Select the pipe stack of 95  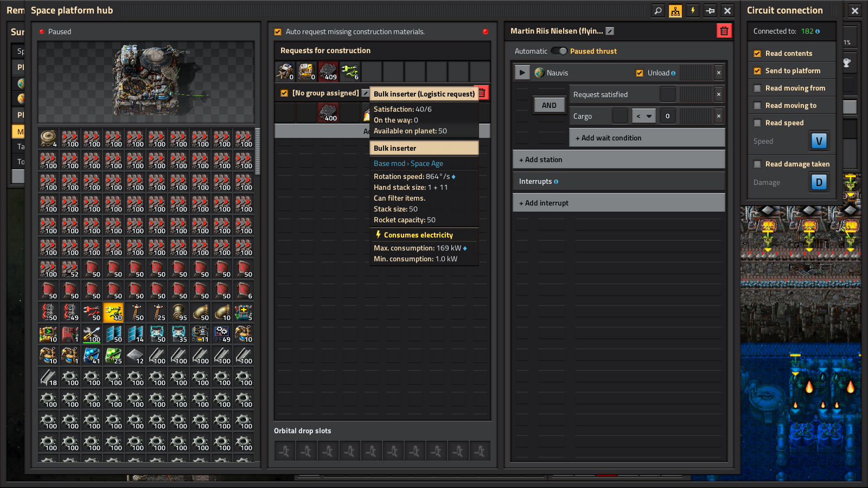(x=179, y=312)
